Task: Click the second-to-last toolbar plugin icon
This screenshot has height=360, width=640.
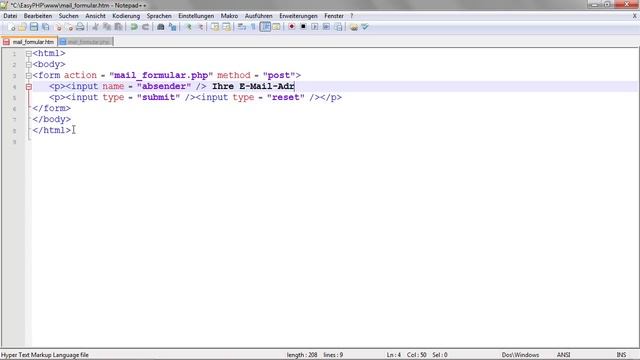Action: click(353, 27)
